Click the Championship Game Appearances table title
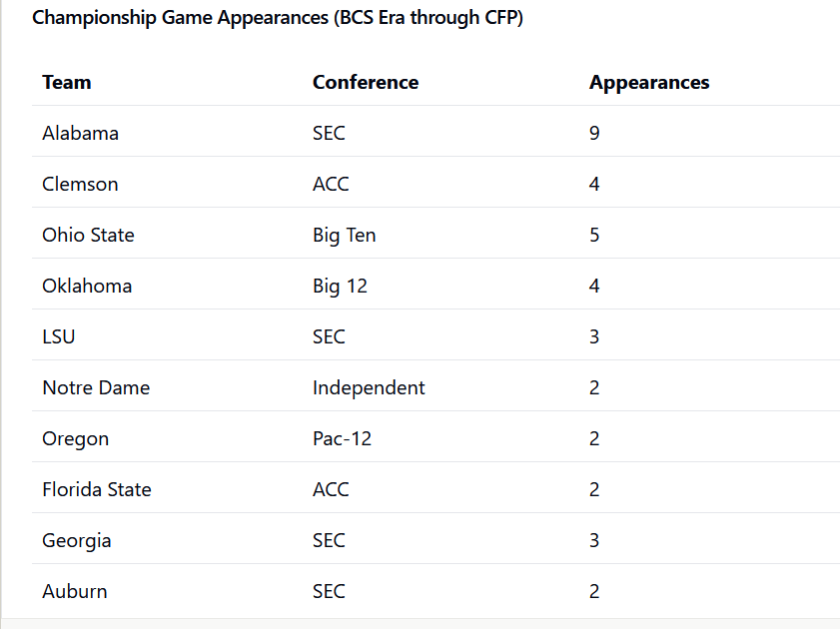The width and height of the screenshot is (840, 629). [278, 18]
